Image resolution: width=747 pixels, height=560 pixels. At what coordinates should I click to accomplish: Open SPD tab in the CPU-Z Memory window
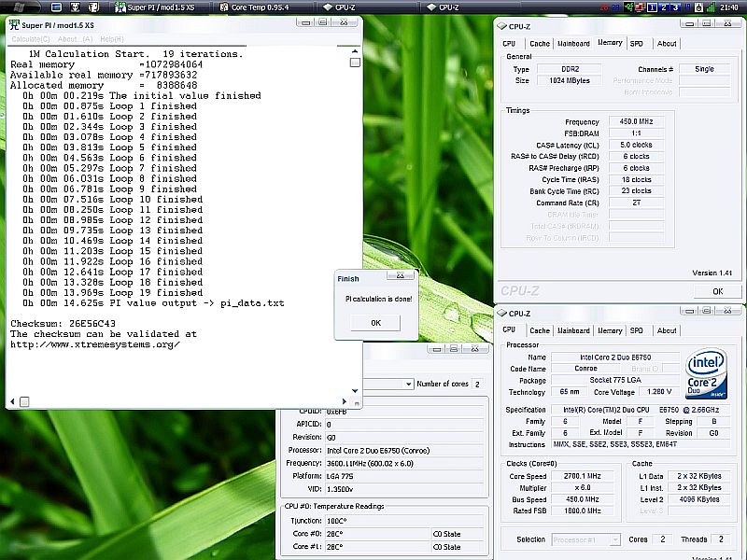[x=636, y=43]
